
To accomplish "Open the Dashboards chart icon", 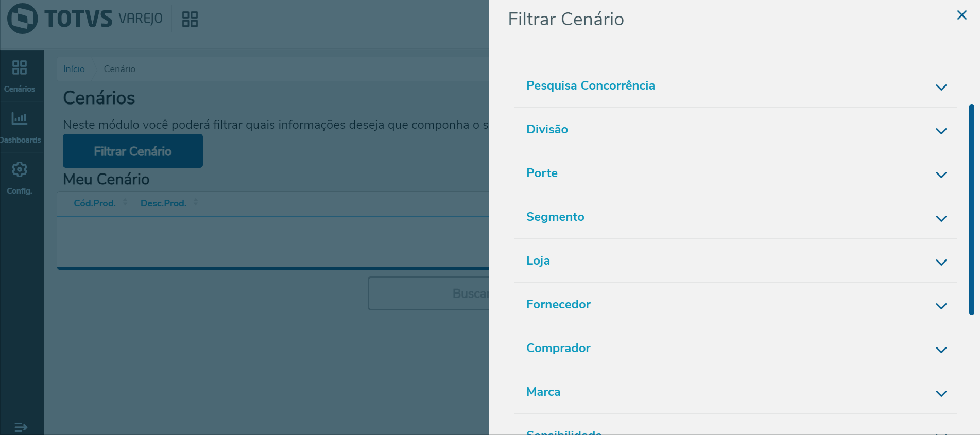I will pos(20,119).
